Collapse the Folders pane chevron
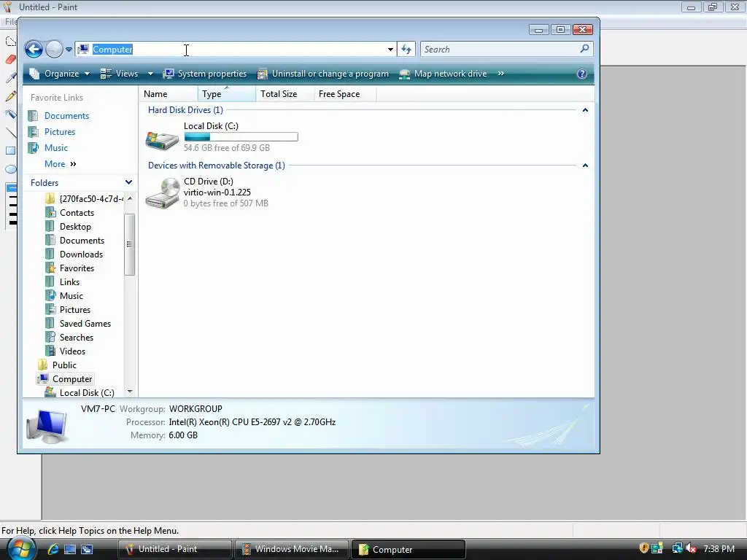The height and width of the screenshot is (560, 747). (128, 182)
